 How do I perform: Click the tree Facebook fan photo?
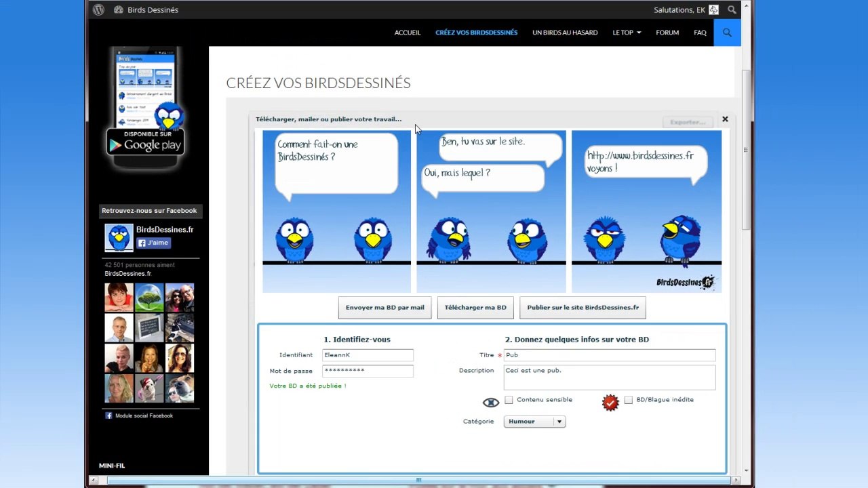(x=149, y=298)
